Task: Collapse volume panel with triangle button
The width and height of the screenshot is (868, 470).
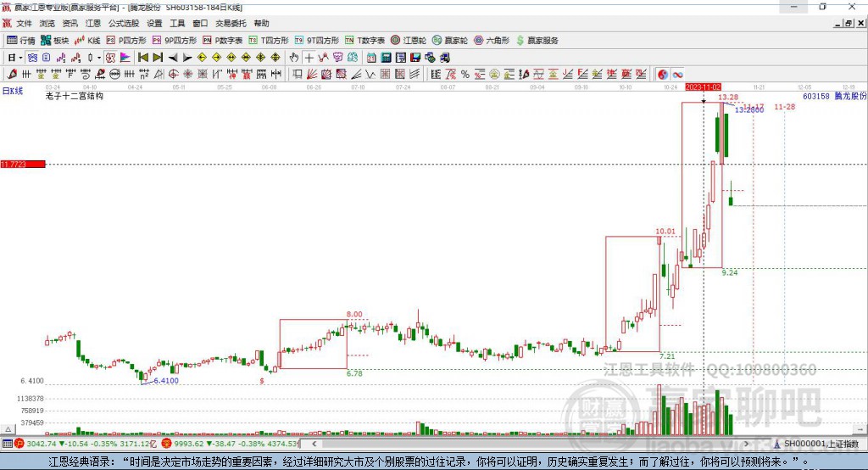Action: (x=8, y=429)
